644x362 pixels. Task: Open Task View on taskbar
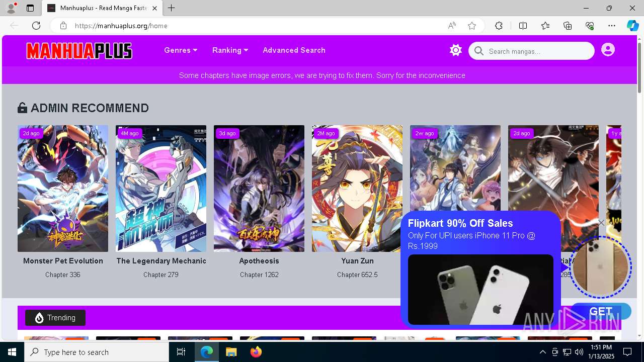tap(181, 352)
